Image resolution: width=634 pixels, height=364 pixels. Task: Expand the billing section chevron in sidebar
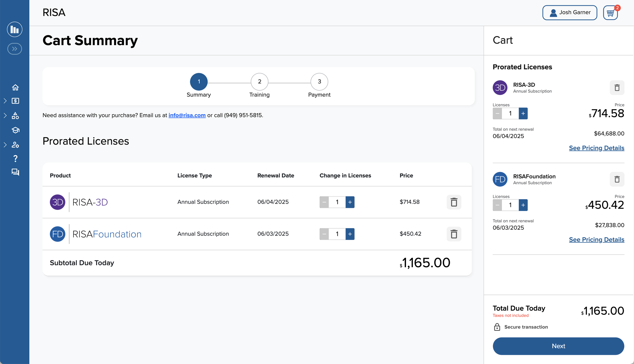pyautogui.click(x=5, y=101)
